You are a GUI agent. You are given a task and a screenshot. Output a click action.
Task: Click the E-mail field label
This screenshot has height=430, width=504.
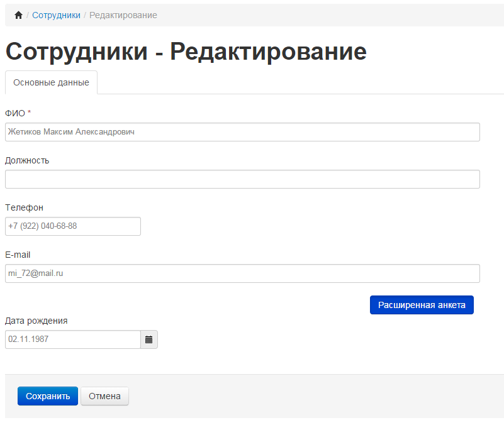pyautogui.click(x=18, y=255)
